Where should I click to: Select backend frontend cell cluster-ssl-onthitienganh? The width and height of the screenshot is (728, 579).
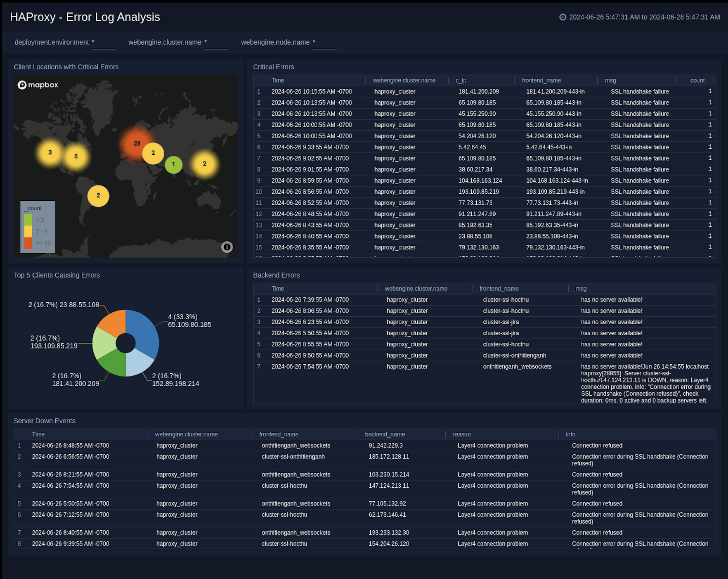click(514, 356)
